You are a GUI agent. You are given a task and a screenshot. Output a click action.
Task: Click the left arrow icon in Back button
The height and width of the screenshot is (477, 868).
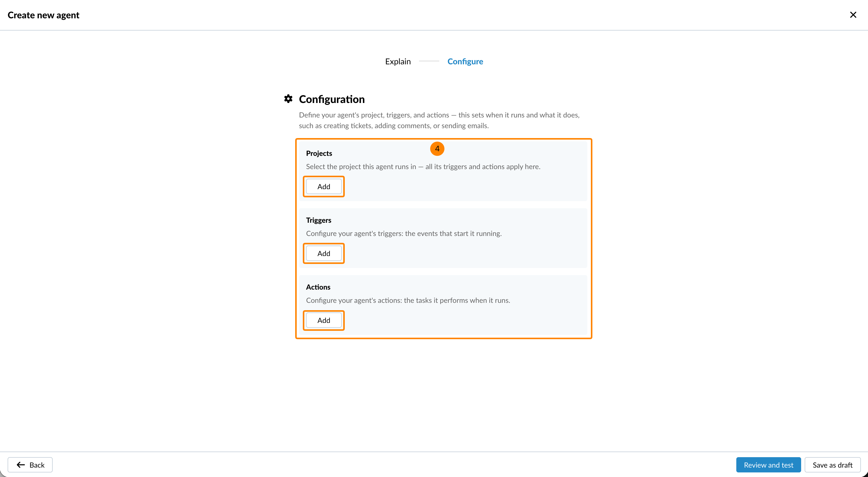(x=21, y=465)
